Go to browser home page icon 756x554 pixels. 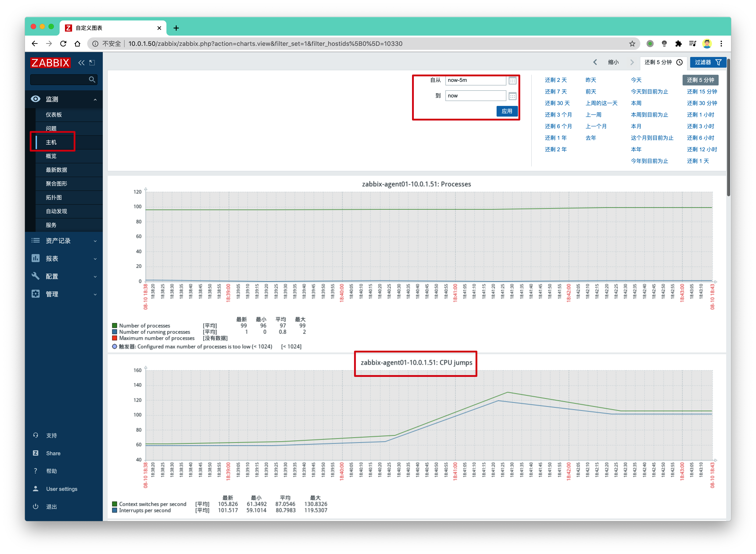click(x=77, y=44)
